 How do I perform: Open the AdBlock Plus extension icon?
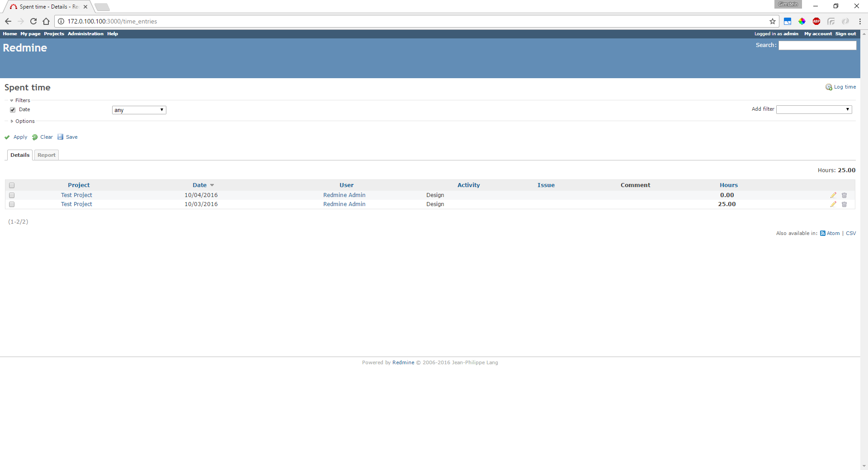coord(816,21)
